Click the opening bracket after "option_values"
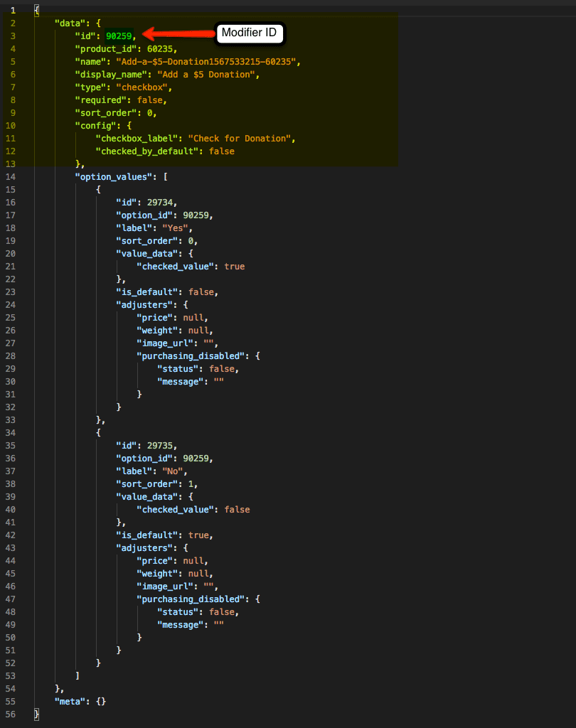This screenshot has width=576, height=728. 166,177
